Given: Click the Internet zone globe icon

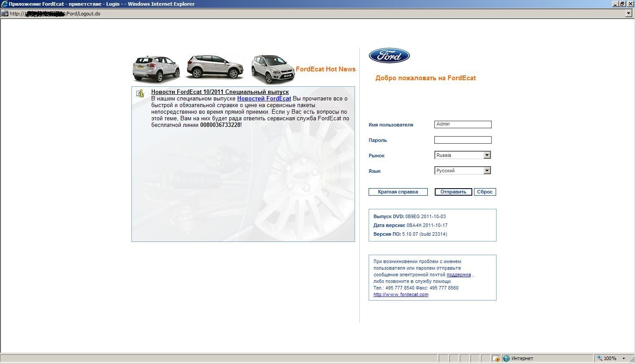Looking at the screenshot, I should [506, 358].
